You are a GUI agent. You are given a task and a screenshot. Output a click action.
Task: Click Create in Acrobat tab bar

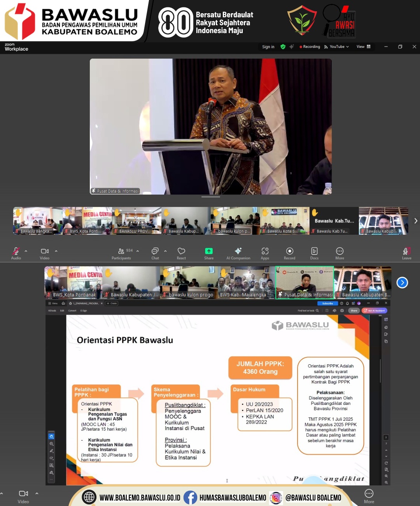112,303
